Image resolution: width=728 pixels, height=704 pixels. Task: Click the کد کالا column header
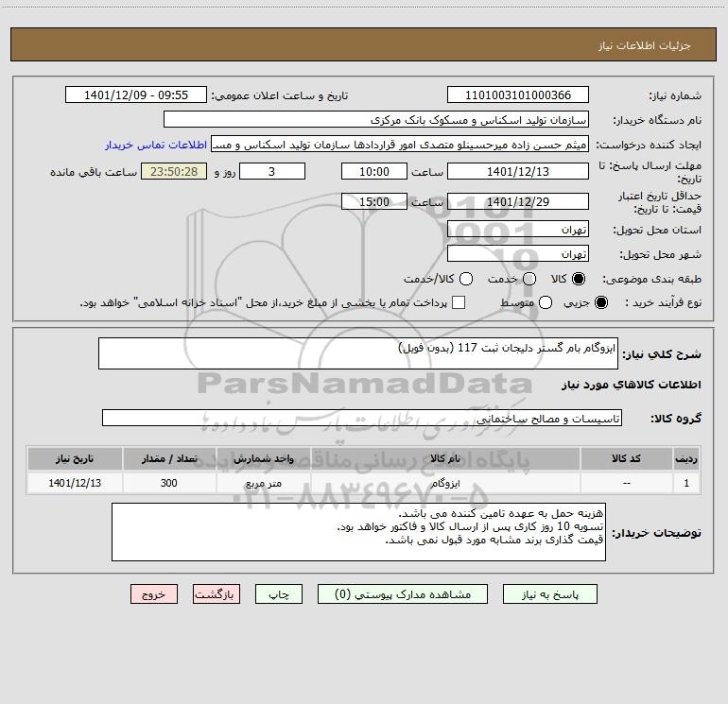pos(626,458)
